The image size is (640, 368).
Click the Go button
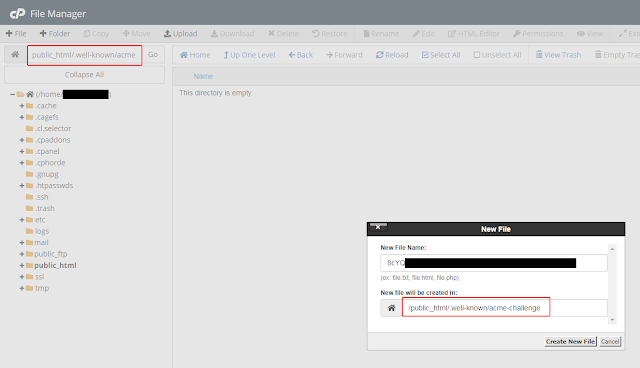pyautogui.click(x=153, y=55)
